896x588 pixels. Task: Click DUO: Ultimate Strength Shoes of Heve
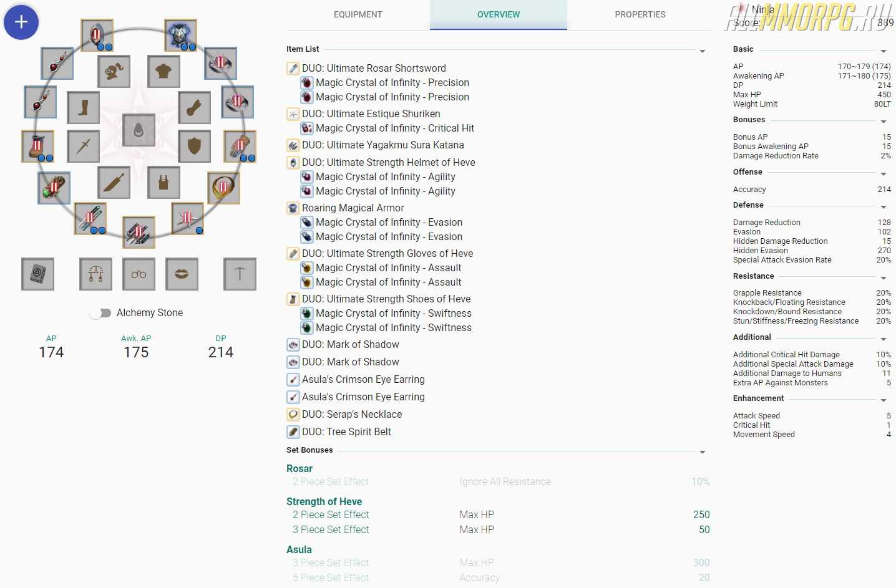tap(386, 299)
